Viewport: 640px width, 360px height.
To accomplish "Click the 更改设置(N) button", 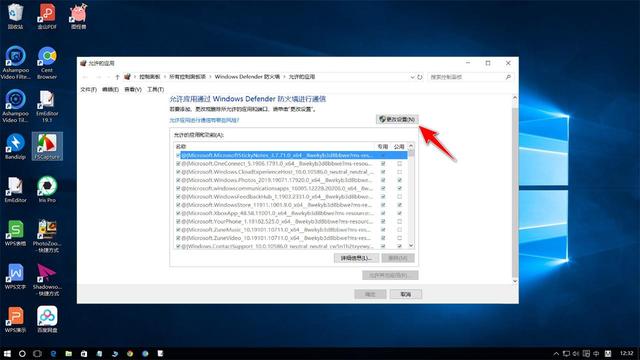I will tap(397, 119).
